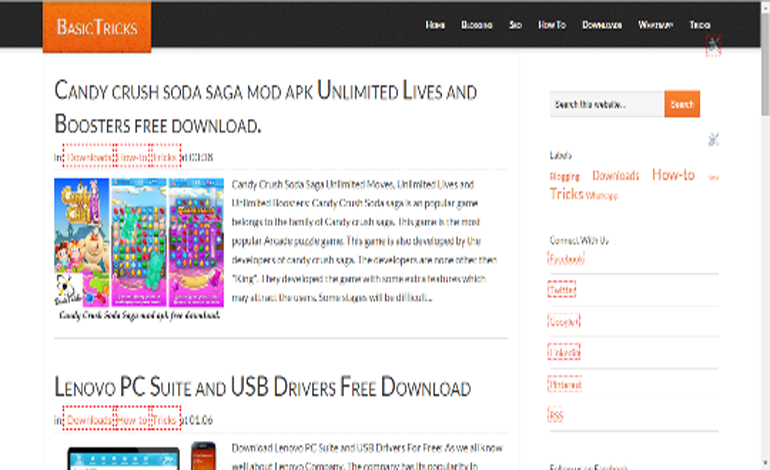
Task: Open the Whatsapp navigation menu item
Action: pos(655,25)
